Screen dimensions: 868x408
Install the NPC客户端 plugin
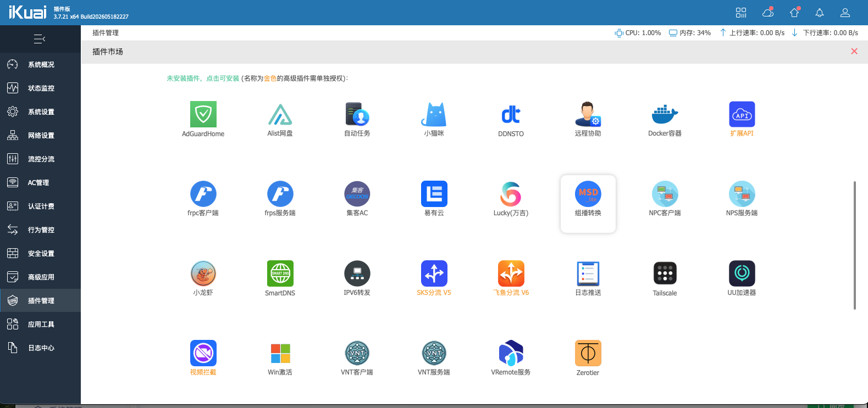click(x=665, y=194)
